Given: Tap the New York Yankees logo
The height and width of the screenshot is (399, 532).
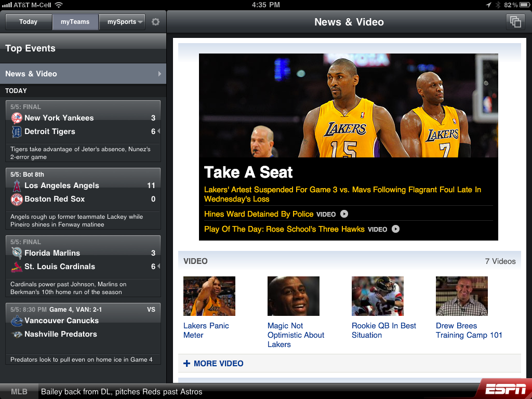Looking at the screenshot, I should click(17, 118).
